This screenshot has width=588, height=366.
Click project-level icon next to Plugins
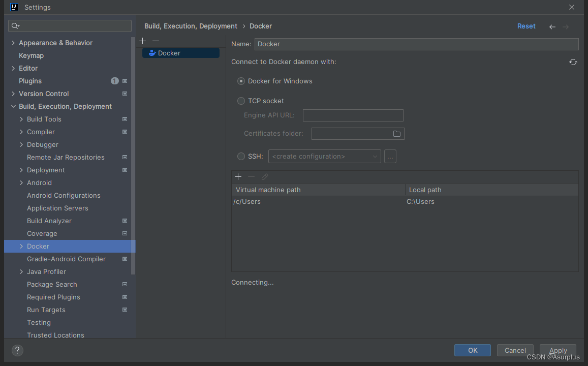coord(125,81)
